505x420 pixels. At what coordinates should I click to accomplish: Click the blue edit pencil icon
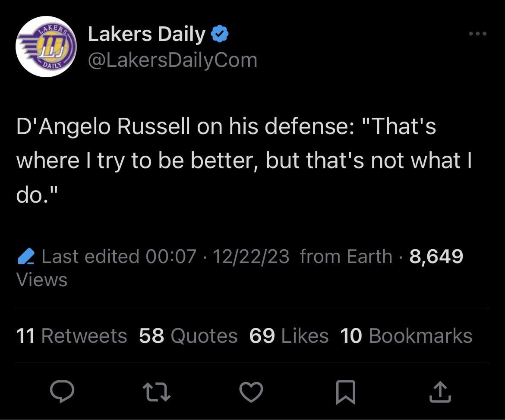[26, 257]
